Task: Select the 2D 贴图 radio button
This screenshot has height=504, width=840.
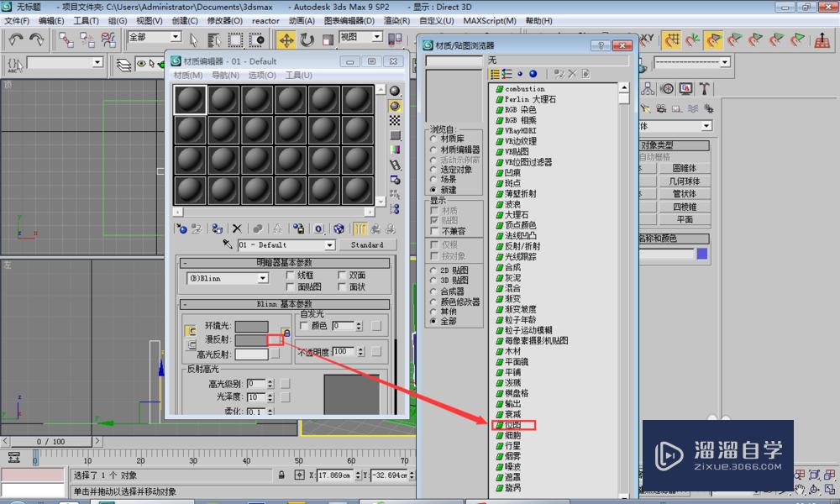Action: pos(433,270)
